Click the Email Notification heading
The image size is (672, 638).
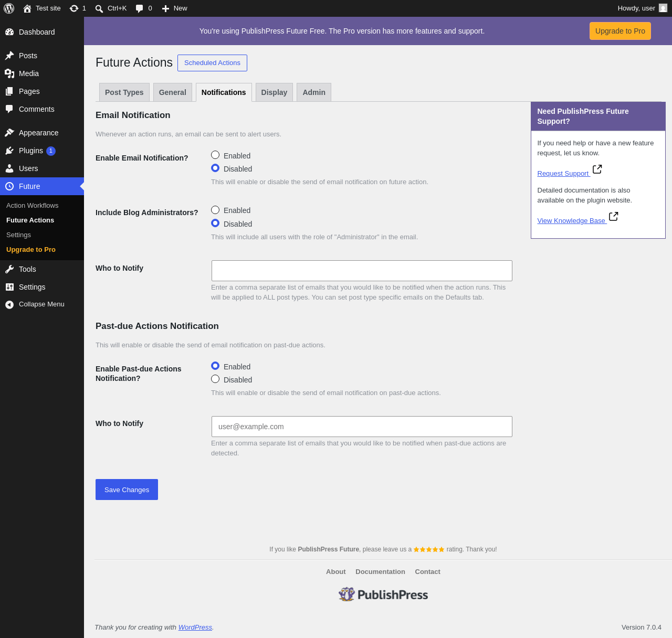(133, 115)
